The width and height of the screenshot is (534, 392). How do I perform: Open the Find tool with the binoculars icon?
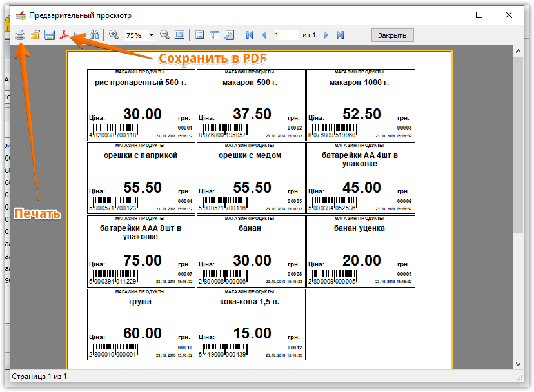click(x=95, y=35)
